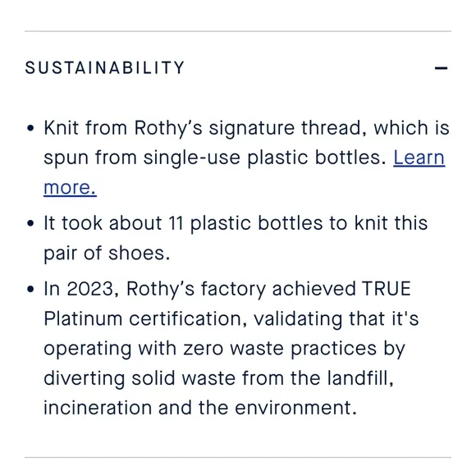Collapse the Sustainability section using the minus icon
The width and height of the screenshot is (476, 476).
[441, 68]
